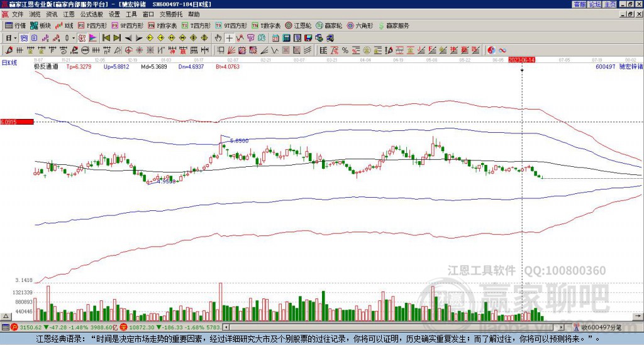Click the yin-yang taiji icon
644x345 pixels.
492,50
